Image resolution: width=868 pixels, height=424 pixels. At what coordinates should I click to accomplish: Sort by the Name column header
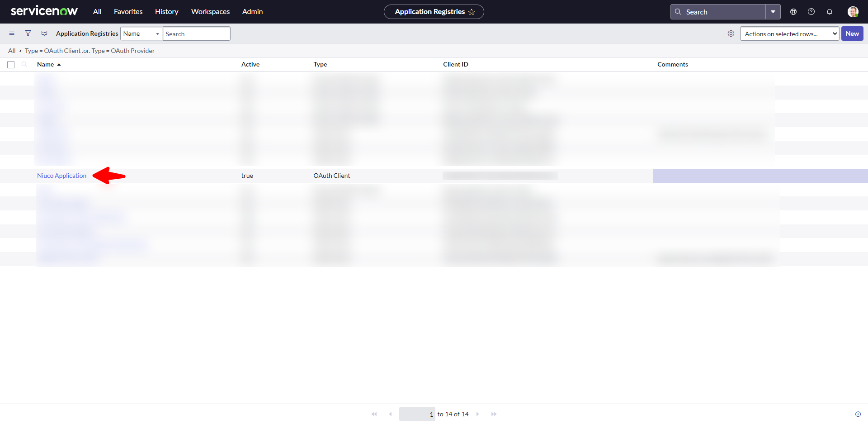pos(45,64)
